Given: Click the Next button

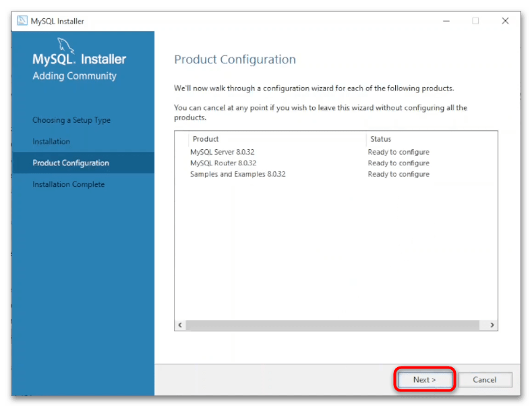Looking at the screenshot, I should (424, 379).
